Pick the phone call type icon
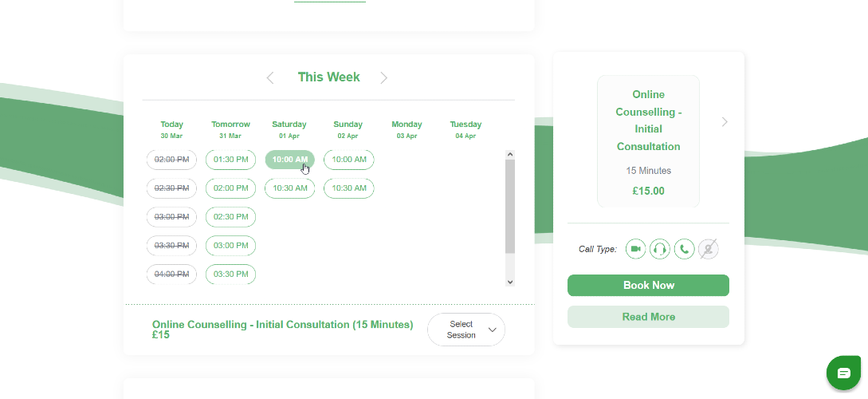This screenshot has width=868, height=399. coord(684,249)
